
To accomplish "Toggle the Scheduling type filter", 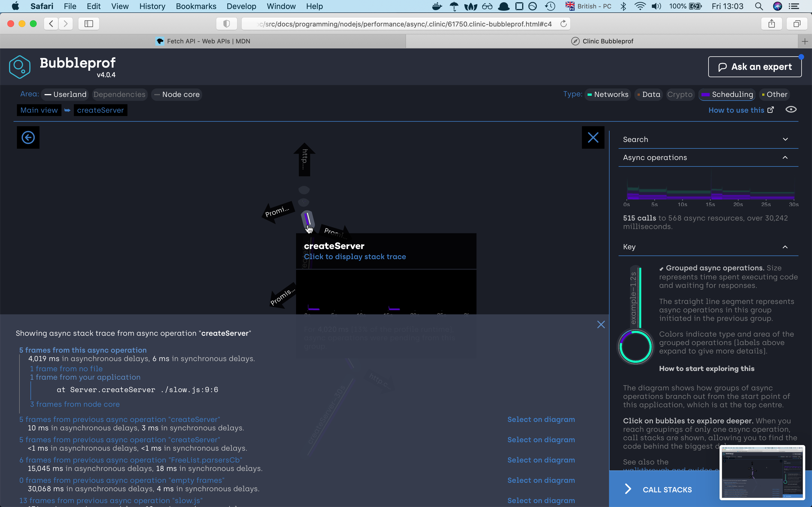I will [727, 95].
